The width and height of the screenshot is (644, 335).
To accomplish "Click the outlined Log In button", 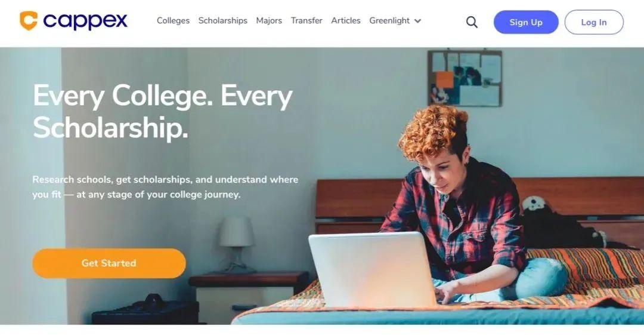I will (x=594, y=22).
